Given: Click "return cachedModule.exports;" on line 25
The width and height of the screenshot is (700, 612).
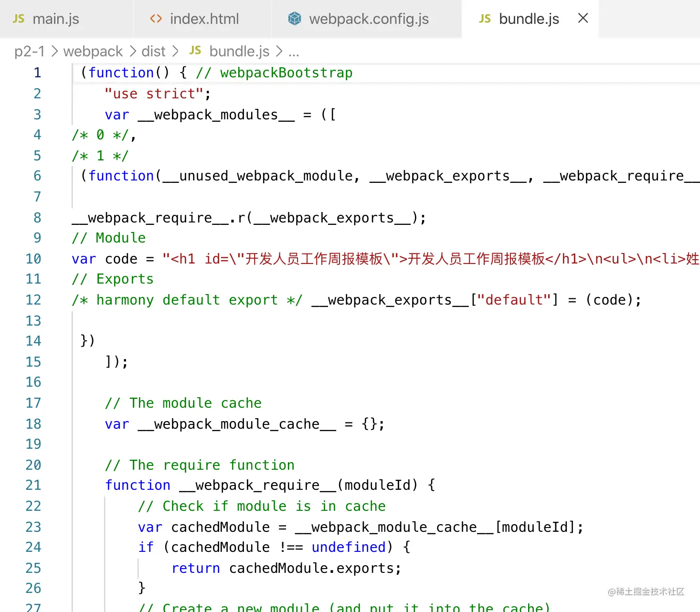Looking at the screenshot, I should point(286,568).
